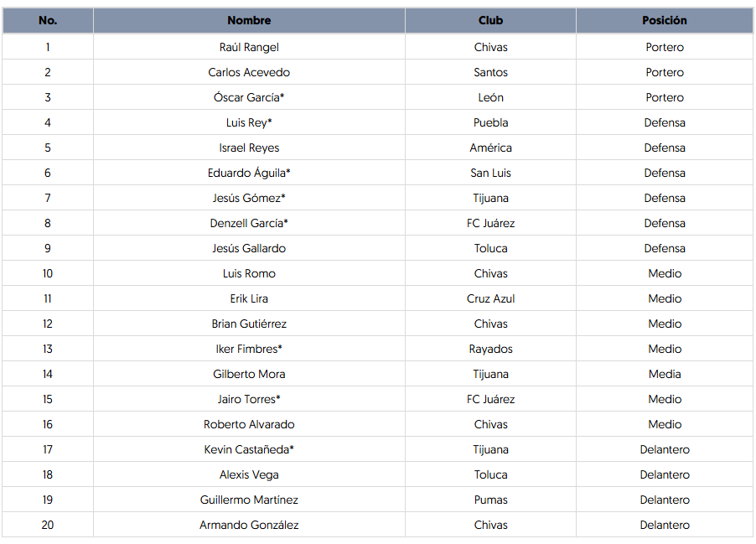
Task: Select the Pumas club cell
Action: click(x=490, y=500)
